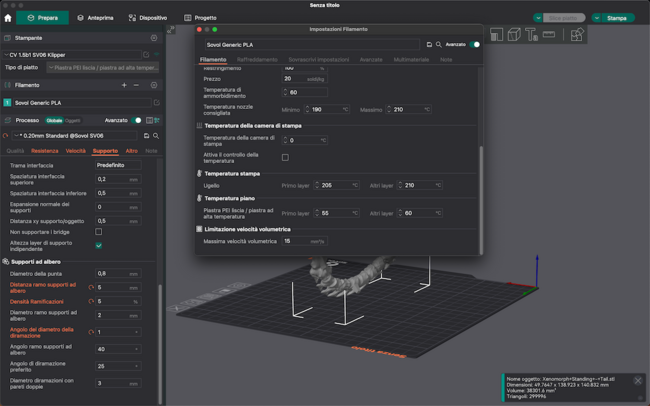This screenshot has width=650, height=406.
Task: Open the Trama interfaccia Predefinito dropdown
Action: tap(117, 165)
